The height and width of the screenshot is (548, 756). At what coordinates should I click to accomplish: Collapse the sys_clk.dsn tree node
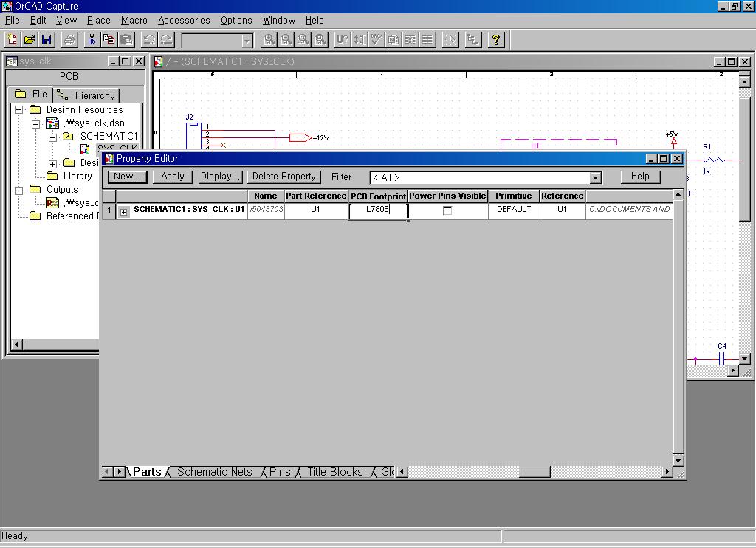[35, 124]
